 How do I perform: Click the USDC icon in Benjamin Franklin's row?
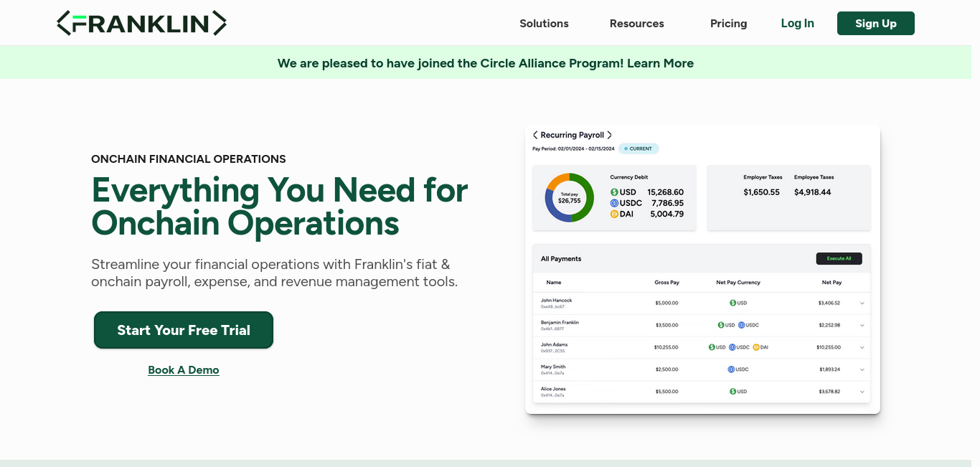tap(742, 325)
